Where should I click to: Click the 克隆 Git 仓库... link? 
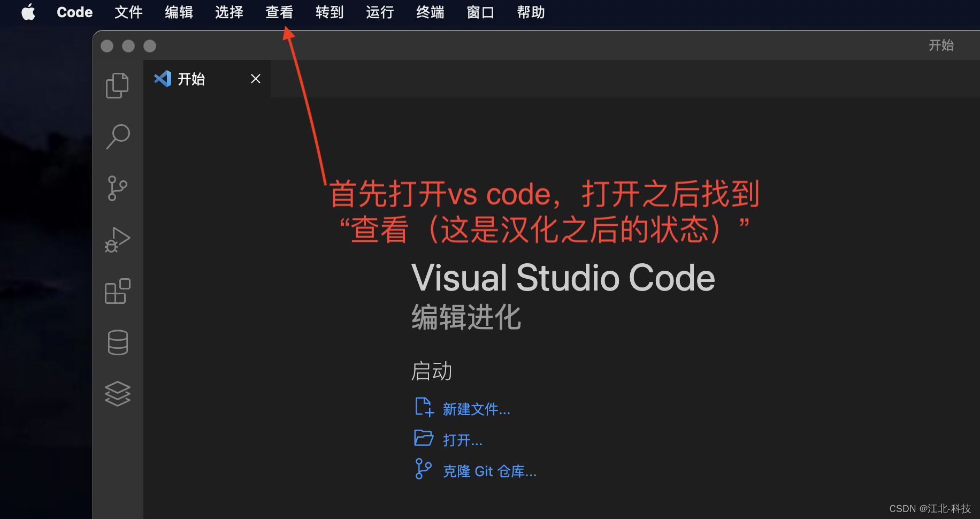tap(489, 471)
